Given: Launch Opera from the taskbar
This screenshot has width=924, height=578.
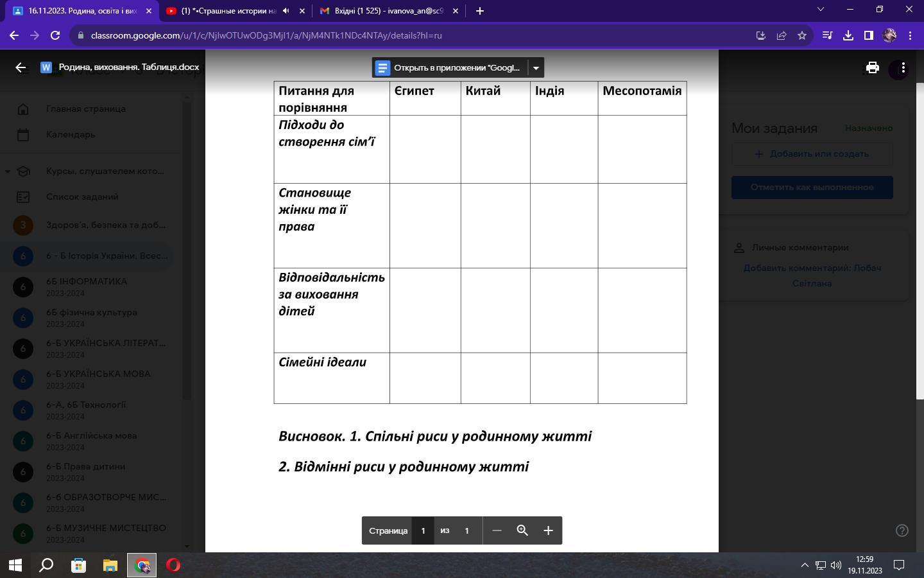Looking at the screenshot, I should pyautogui.click(x=173, y=565).
